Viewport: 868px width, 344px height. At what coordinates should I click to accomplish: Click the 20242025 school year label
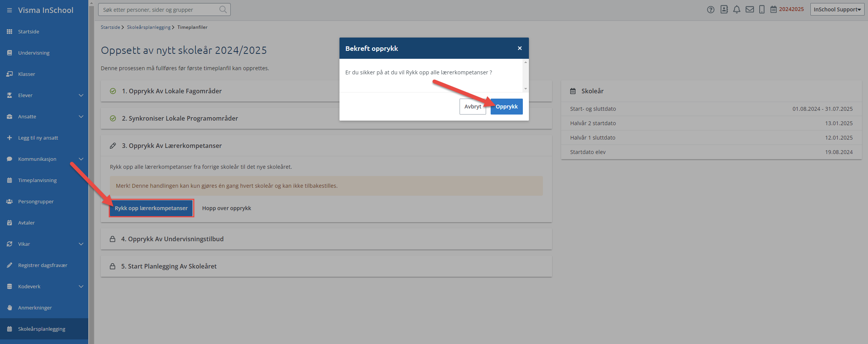(791, 9)
